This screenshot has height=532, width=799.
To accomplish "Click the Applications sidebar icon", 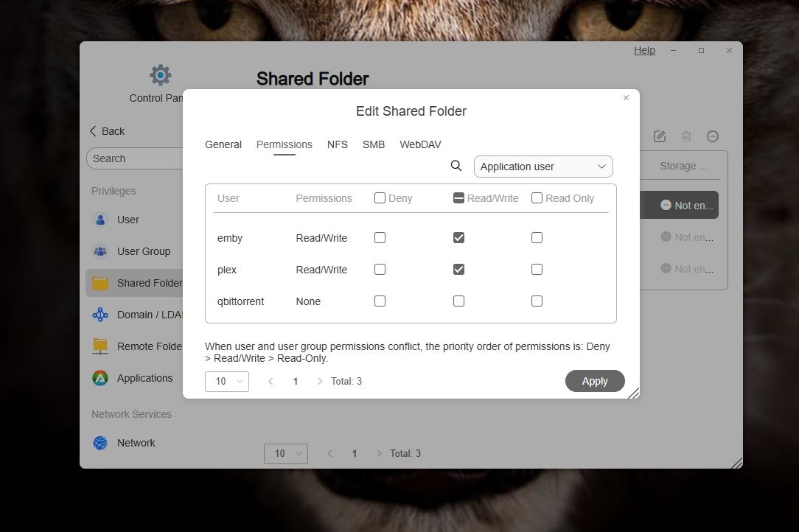I will 100,378.
